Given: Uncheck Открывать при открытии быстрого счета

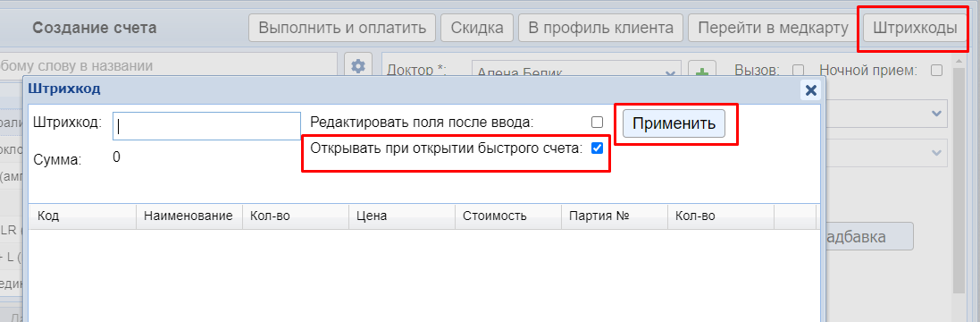Looking at the screenshot, I should point(597,148).
